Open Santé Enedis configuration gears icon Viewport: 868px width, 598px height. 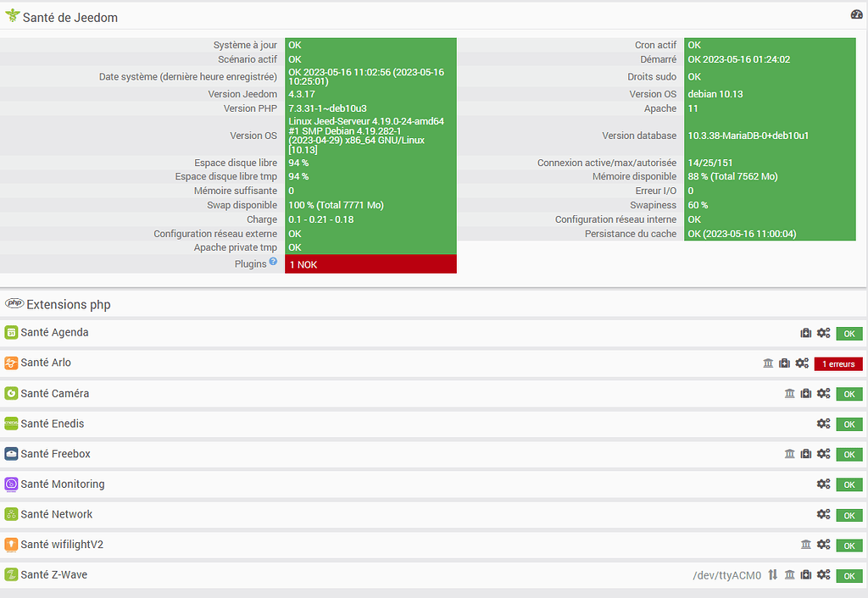point(824,424)
